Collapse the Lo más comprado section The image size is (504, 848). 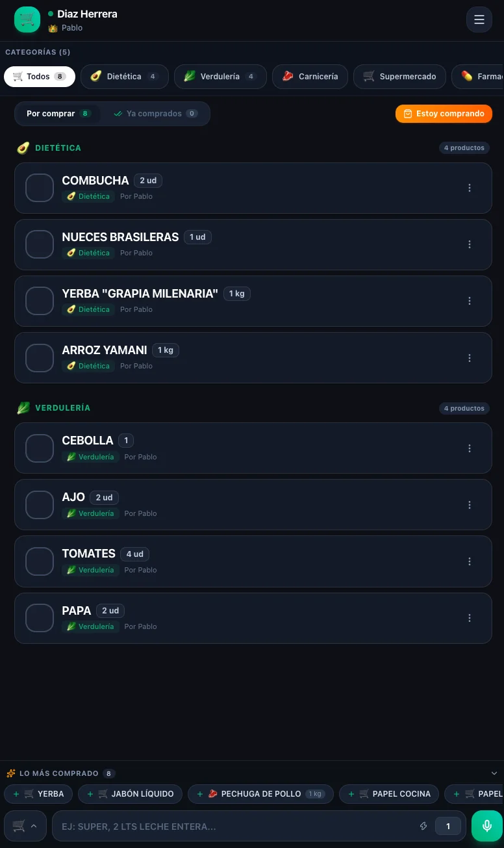(x=494, y=773)
